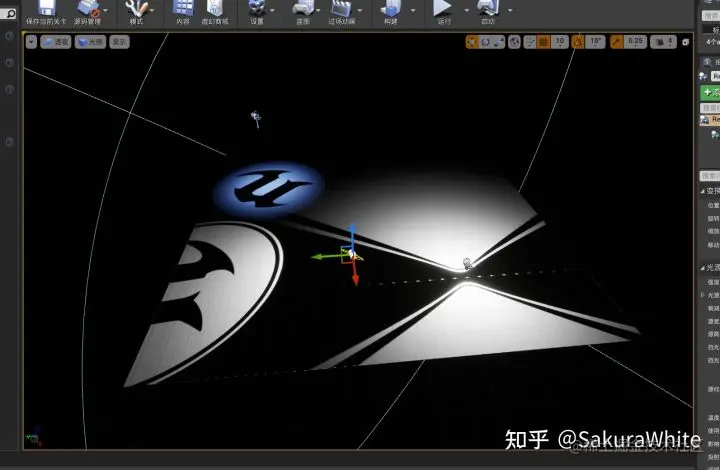Screen dimensions: 720x470
Task: Open viewport options arrow dropdown
Action: (31, 42)
